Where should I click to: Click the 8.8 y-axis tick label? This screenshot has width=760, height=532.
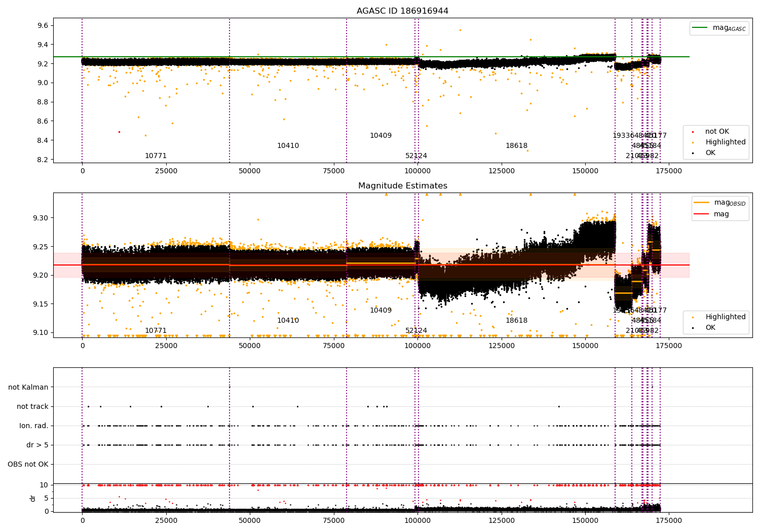tap(43, 102)
